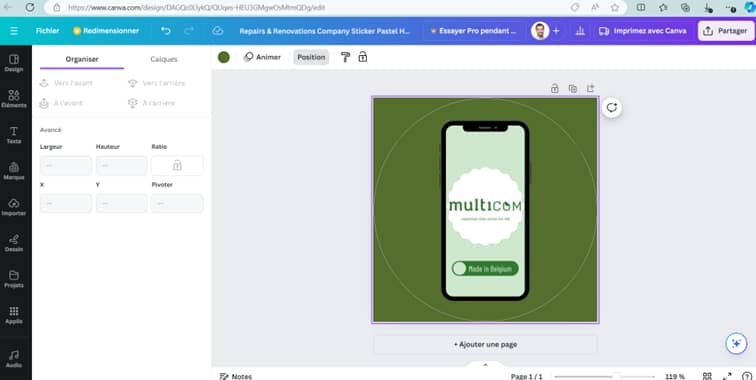Enter fullscreen presentation mode

[727, 376]
